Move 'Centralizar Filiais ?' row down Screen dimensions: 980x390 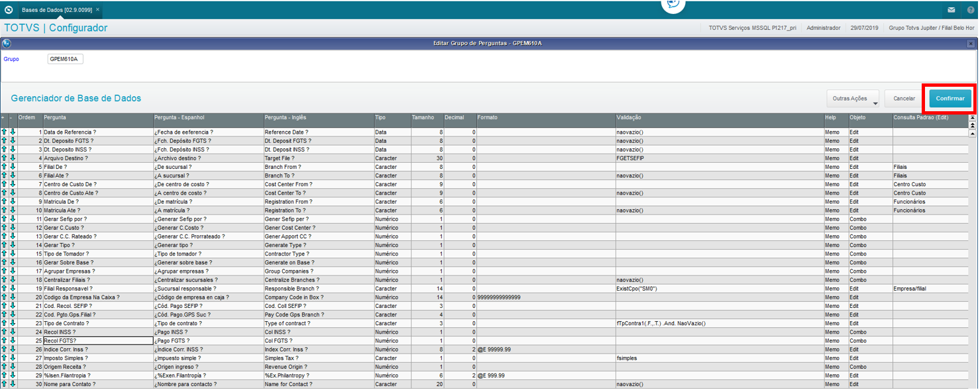pos(13,279)
